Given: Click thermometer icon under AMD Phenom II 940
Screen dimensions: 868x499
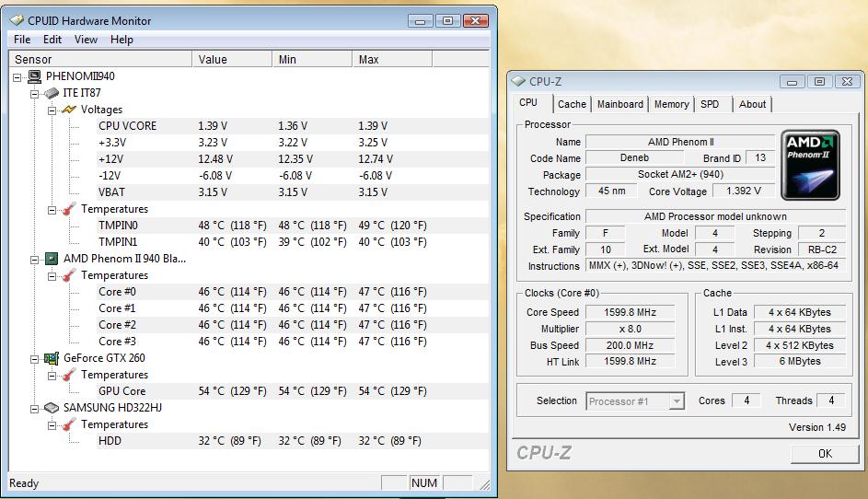Looking at the screenshot, I should [x=69, y=275].
